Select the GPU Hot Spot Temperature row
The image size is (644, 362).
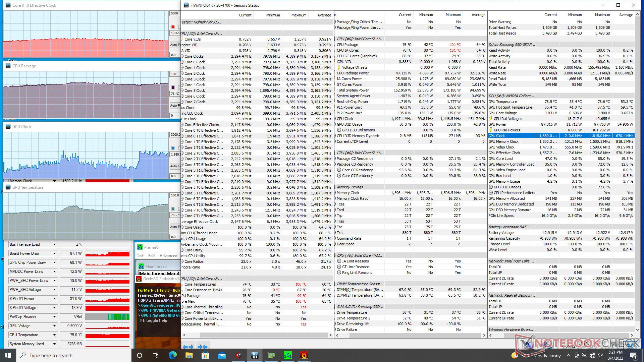click(x=561, y=107)
